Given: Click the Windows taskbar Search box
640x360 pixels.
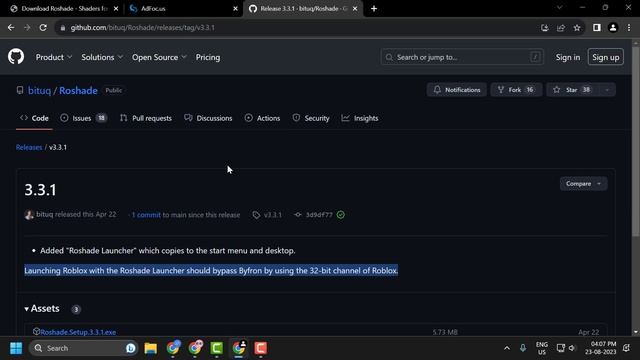Looking at the screenshot, I should [x=84, y=348].
